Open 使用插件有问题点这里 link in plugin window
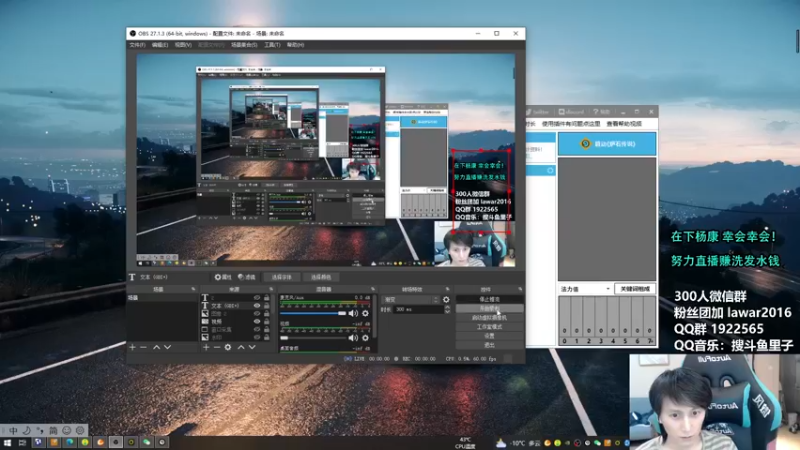This screenshot has width=800, height=450. (571, 124)
